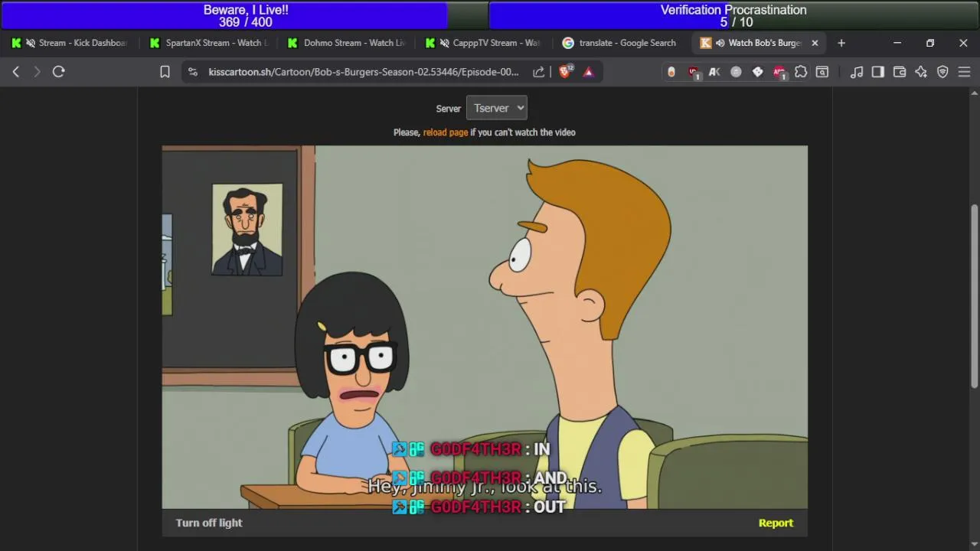The width and height of the screenshot is (980, 551).
Task: View site information icon in address bar
Action: click(x=193, y=72)
